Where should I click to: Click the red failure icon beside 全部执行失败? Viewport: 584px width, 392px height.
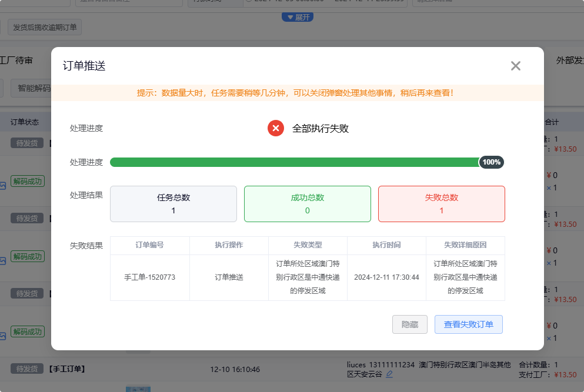tap(276, 128)
